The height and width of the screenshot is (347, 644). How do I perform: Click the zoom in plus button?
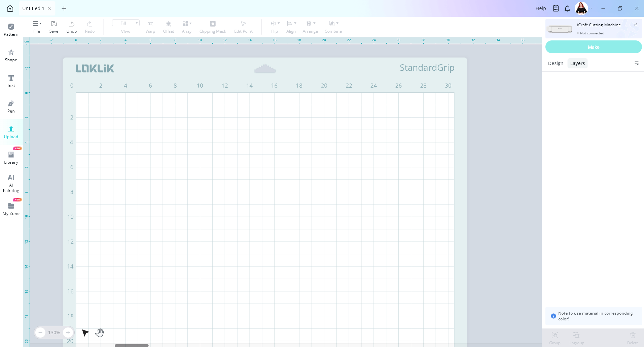[x=68, y=333]
